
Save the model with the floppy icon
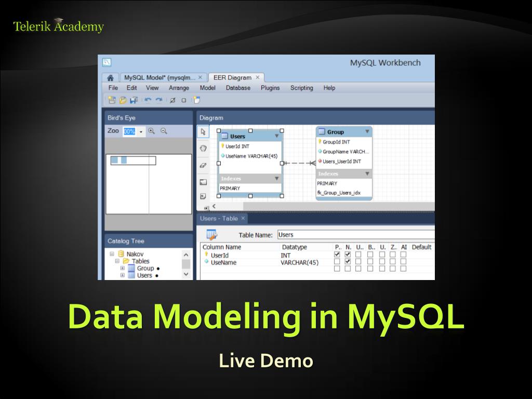(x=134, y=100)
